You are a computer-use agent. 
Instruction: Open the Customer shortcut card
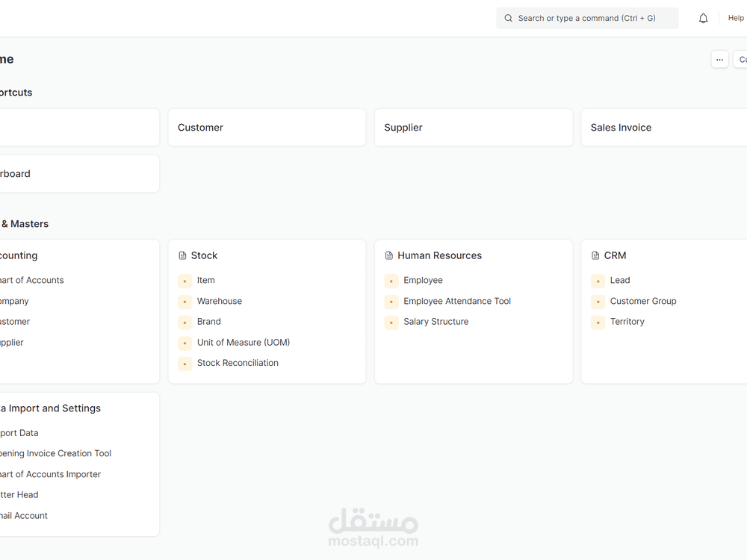coord(267,128)
